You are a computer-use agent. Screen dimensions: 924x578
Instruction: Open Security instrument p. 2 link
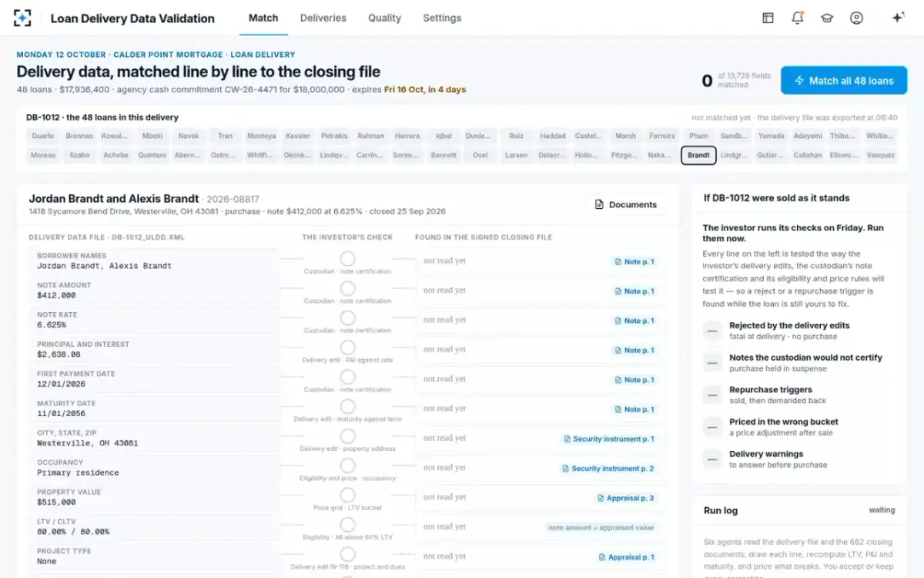click(x=608, y=469)
